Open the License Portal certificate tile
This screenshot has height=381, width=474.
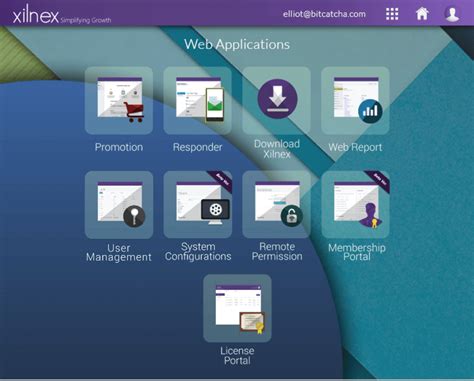[x=237, y=308]
